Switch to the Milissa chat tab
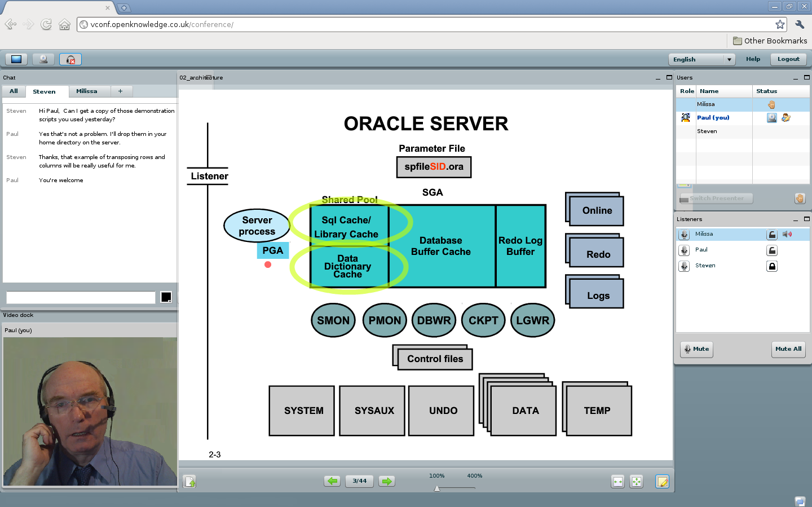Image resolution: width=812 pixels, height=507 pixels. tap(87, 91)
